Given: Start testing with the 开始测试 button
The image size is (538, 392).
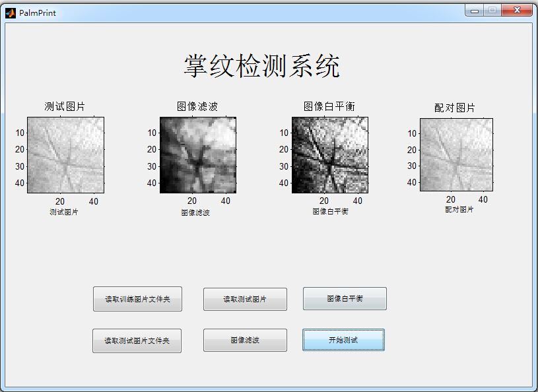Looking at the screenshot, I should click(x=343, y=340).
